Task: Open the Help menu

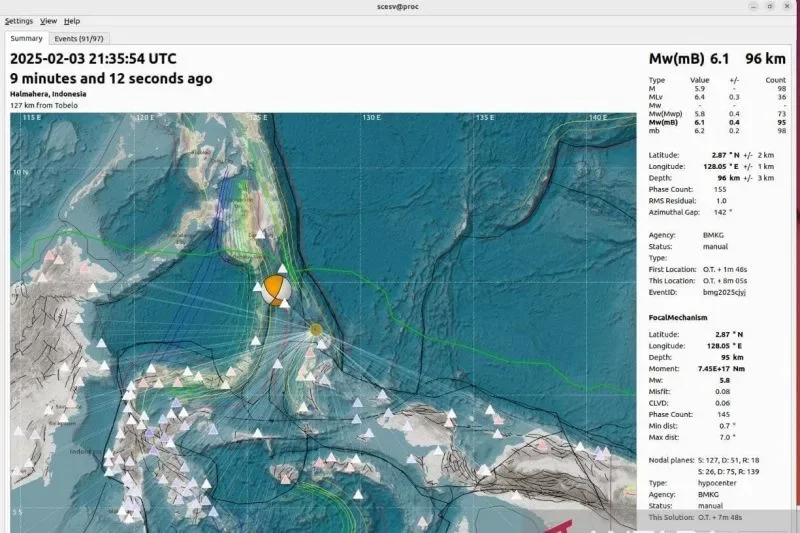Action: click(72, 21)
